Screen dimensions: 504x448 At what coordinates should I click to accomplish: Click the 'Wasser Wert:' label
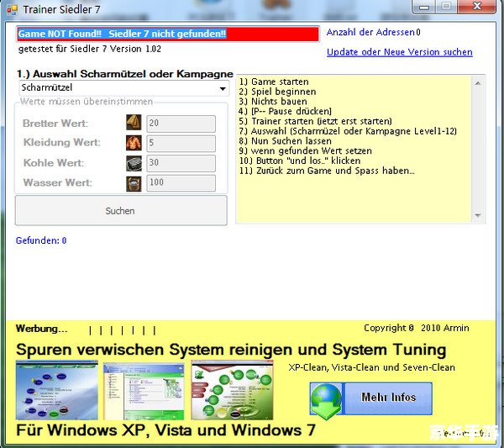click(57, 183)
